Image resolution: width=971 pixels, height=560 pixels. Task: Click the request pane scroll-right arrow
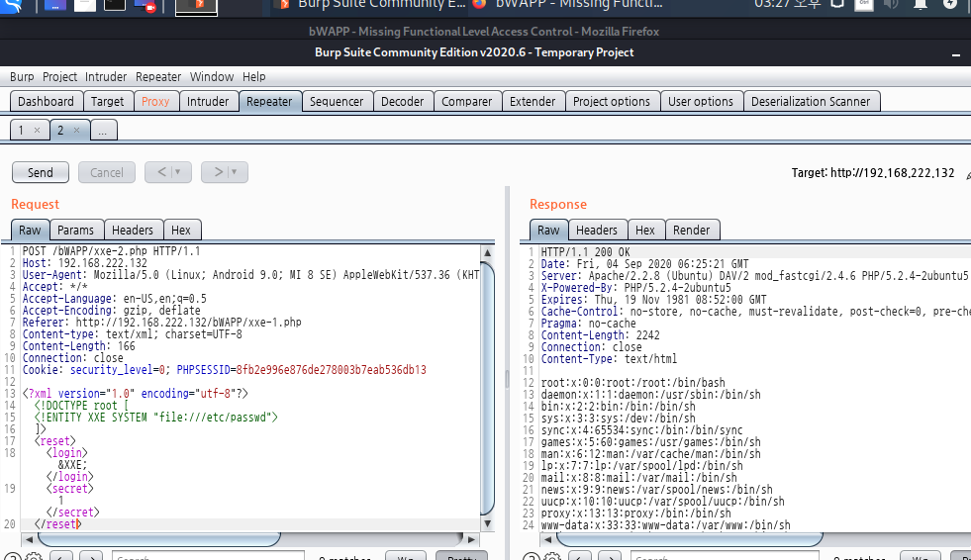coord(471,539)
